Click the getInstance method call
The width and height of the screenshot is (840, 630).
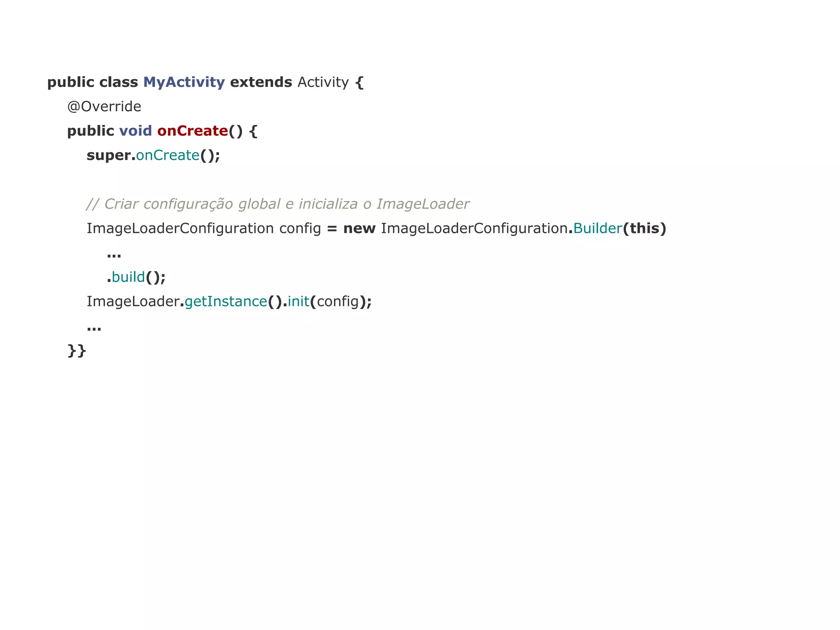tap(226, 301)
